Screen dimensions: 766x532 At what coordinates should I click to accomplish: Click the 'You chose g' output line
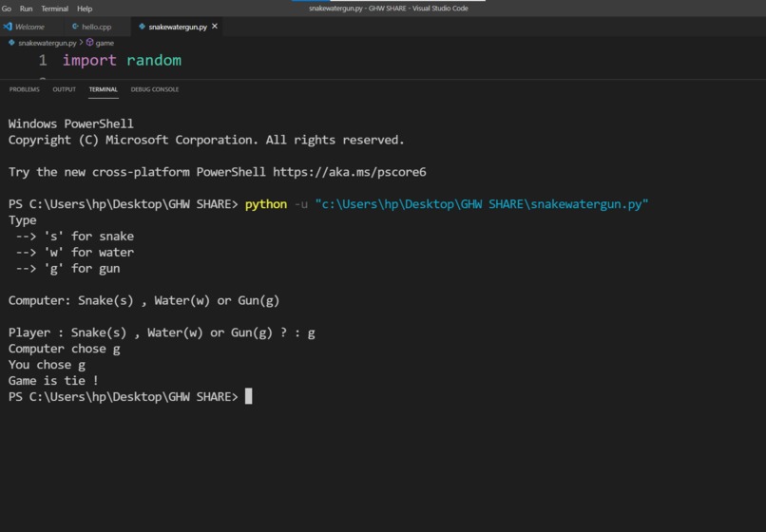pos(47,365)
